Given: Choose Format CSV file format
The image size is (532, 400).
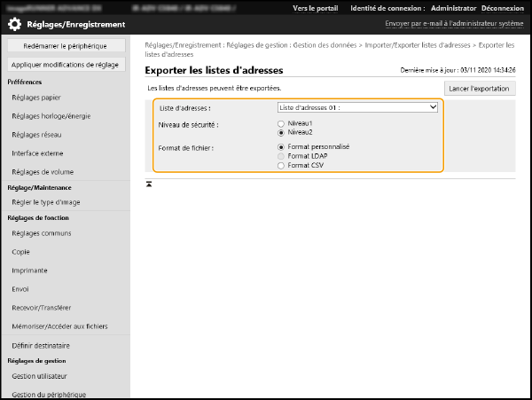Looking at the screenshot, I should [281, 165].
